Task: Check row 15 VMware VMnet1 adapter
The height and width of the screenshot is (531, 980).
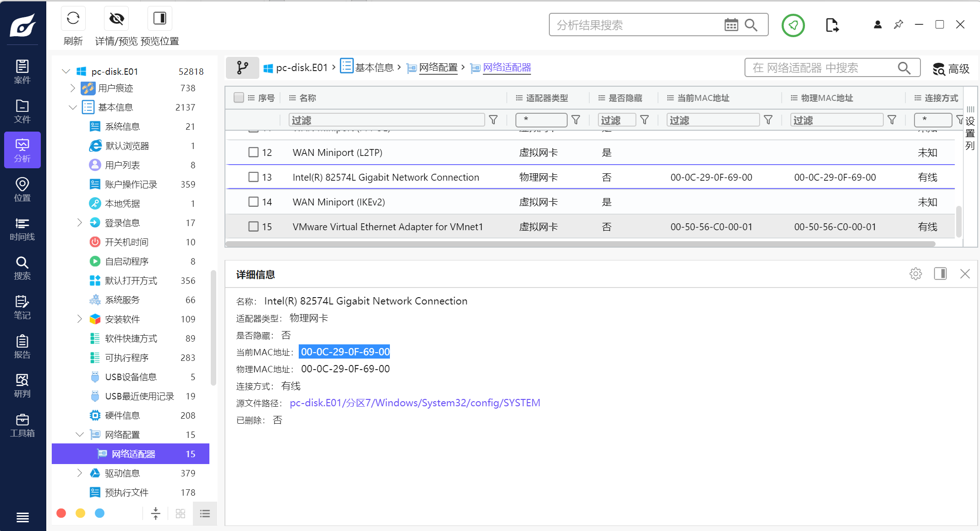Action: pos(253,227)
